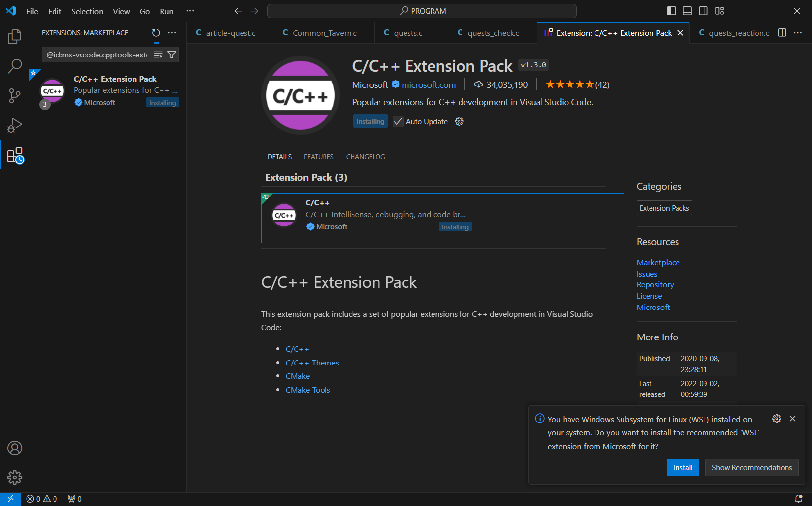This screenshot has height=506, width=812.
Task: Install the recommended WSL extension
Action: pyautogui.click(x=682, y=467)
